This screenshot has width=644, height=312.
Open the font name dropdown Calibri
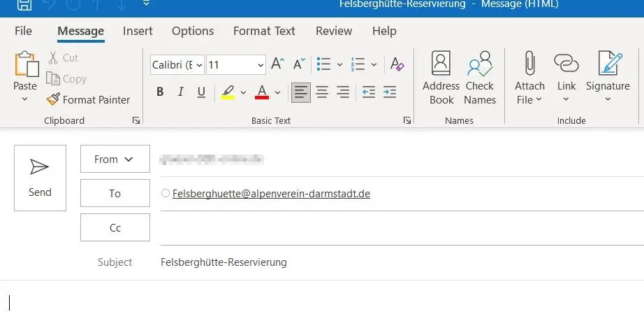(x=177, y=65)
